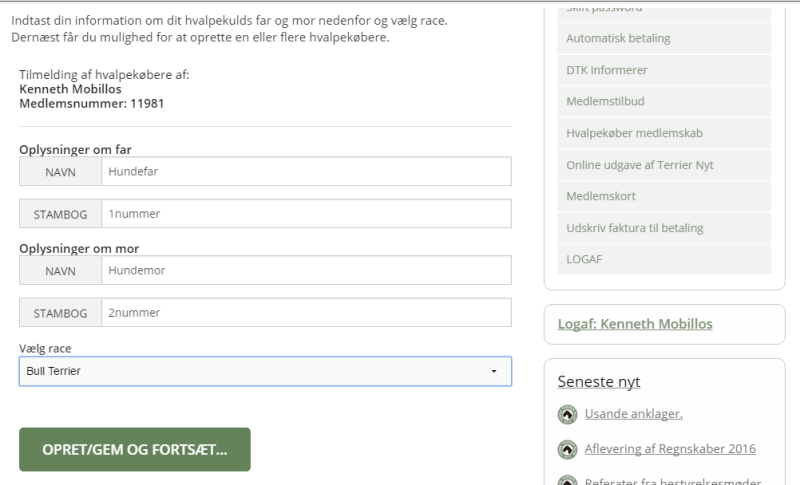Click the OPRET/GEM OG FORTSÆT button
This screenshot has height=485, width=800.
[135, 449]
